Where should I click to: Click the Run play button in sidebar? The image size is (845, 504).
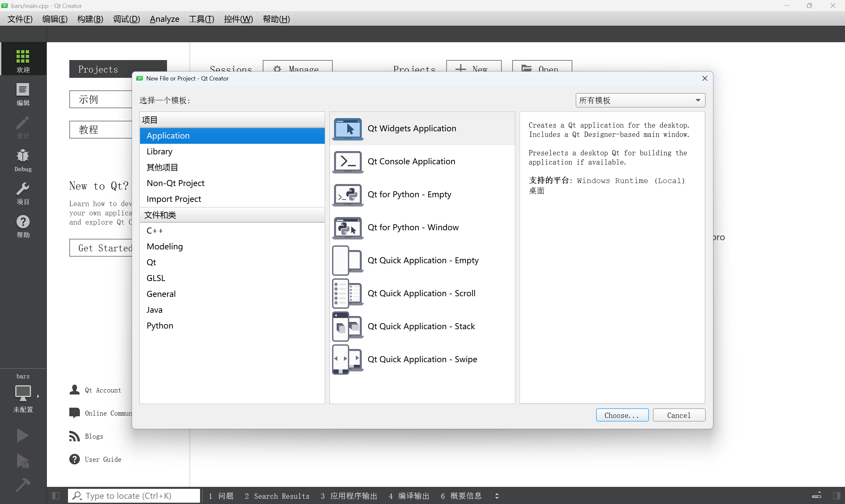click(x=22, y=435)
